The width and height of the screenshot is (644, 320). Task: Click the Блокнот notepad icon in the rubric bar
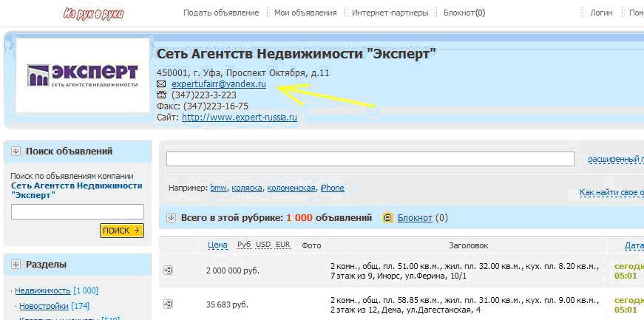pos(387,218)
